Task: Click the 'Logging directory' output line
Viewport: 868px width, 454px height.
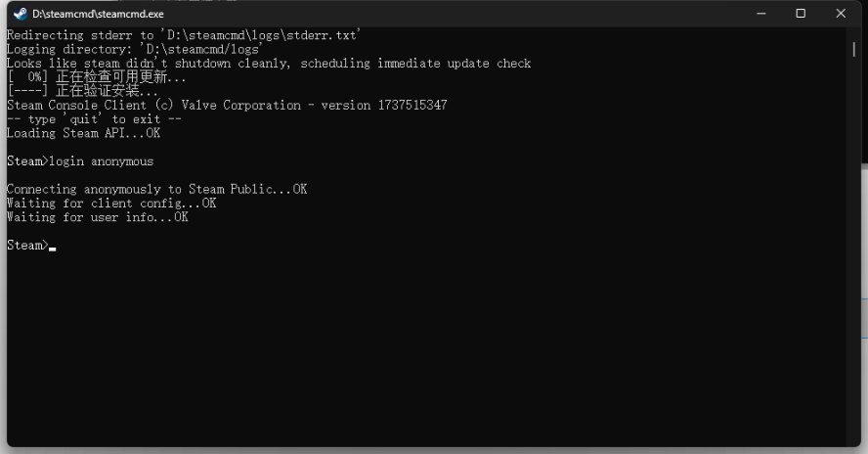Action: coord(135,49)
